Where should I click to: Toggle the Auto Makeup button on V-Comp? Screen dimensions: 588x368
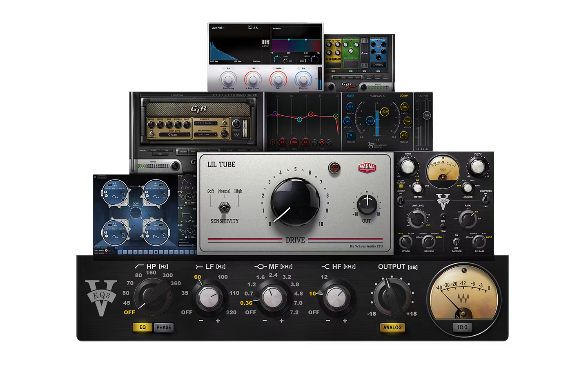pos(401,186)
